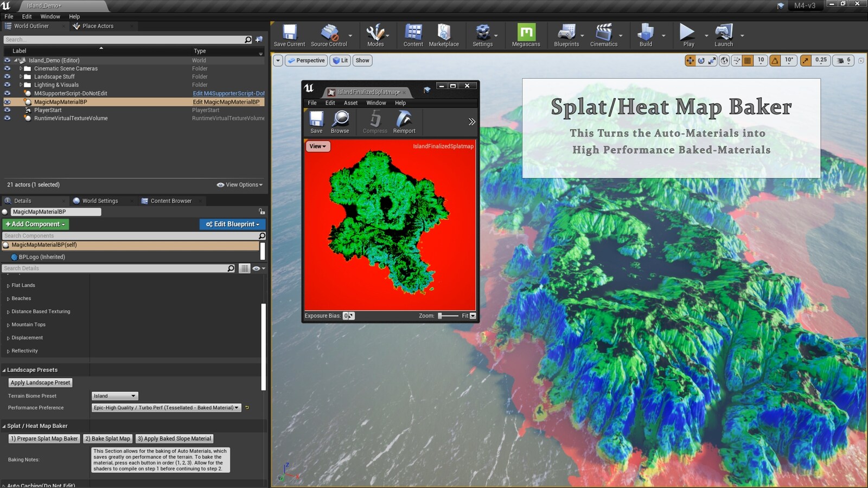This screenshot has width=868, height=488.
Task: Toggle visibility of MagicMapMaterialBP in World Outliner
Action: coord(7,101)
